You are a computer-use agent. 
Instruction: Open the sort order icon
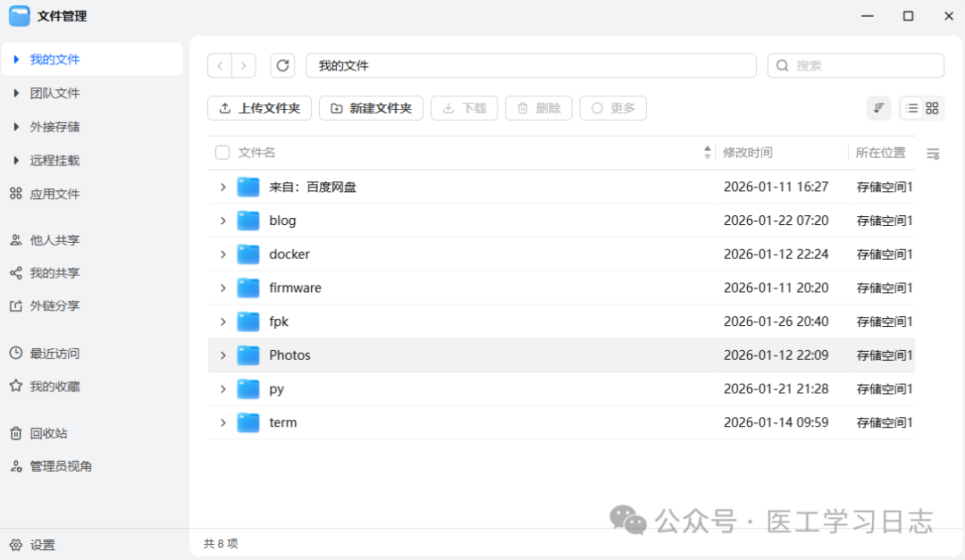tap(878, 107)
